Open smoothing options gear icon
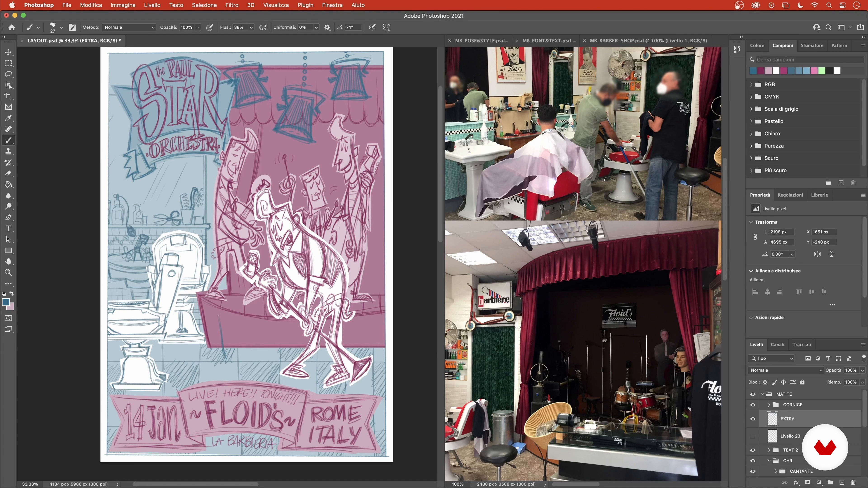868x488 pixels. [x=327, y=27]
